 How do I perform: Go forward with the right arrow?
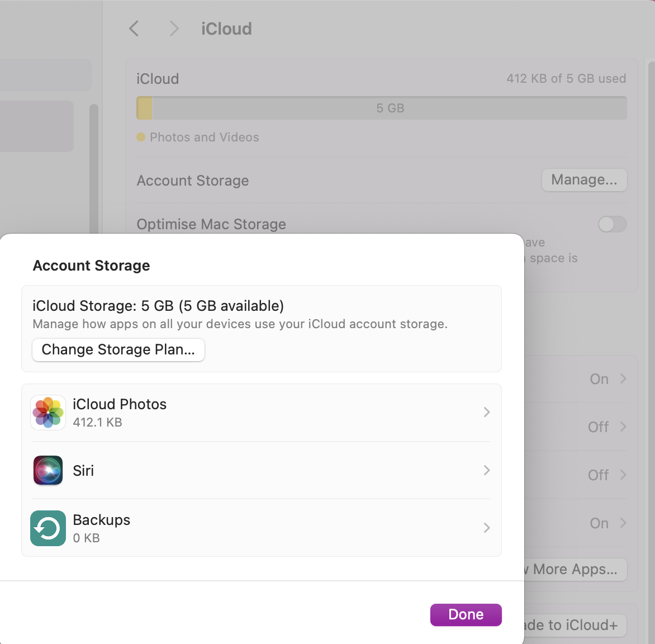tap(174, 29)
